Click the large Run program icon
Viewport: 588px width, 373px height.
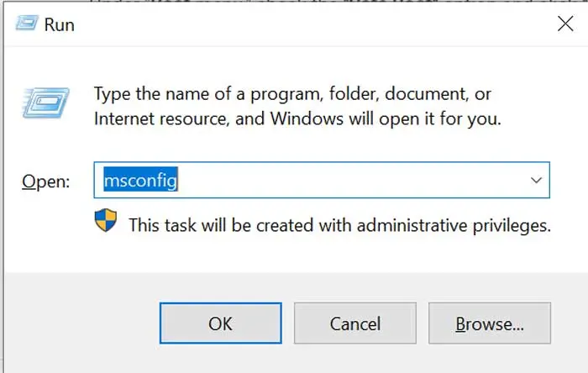(41, 103)
